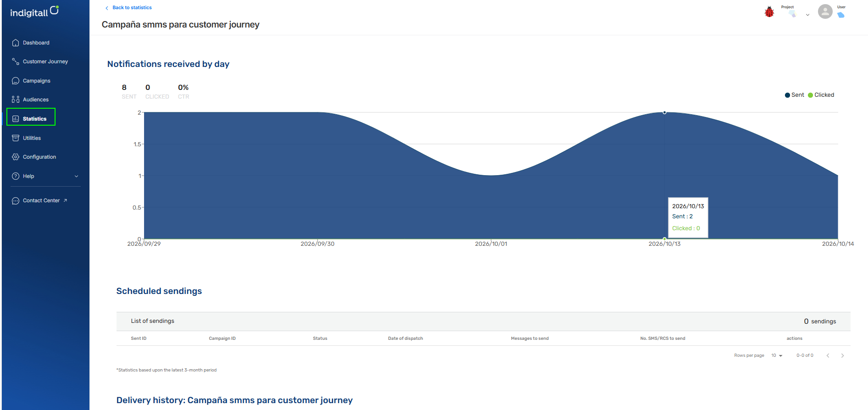Screen dimensions: 868x410
Task: Click the Project label in header
Action: coord(787,7)
